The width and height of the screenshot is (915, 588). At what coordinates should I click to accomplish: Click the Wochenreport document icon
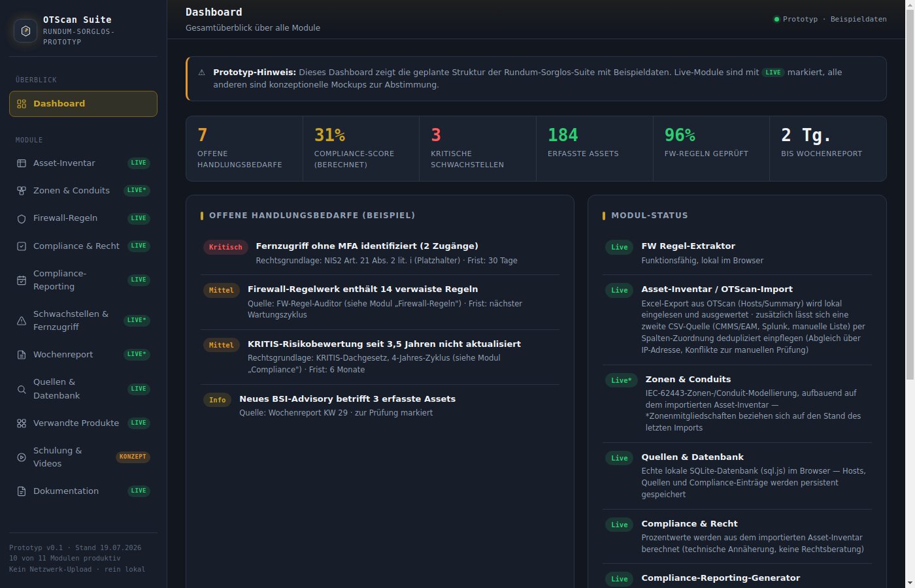click(x=22, y=355)
